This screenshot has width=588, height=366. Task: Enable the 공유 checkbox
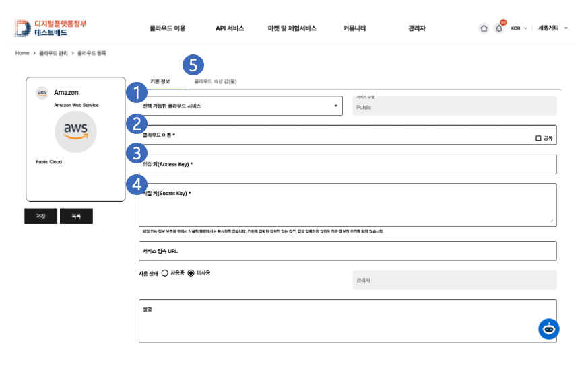coord(538,138)
